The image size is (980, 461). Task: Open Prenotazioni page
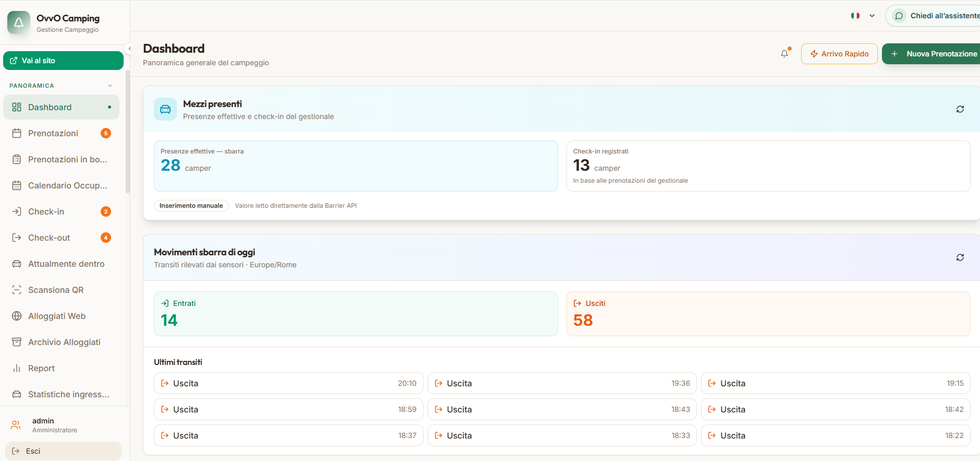click(62, 133)
